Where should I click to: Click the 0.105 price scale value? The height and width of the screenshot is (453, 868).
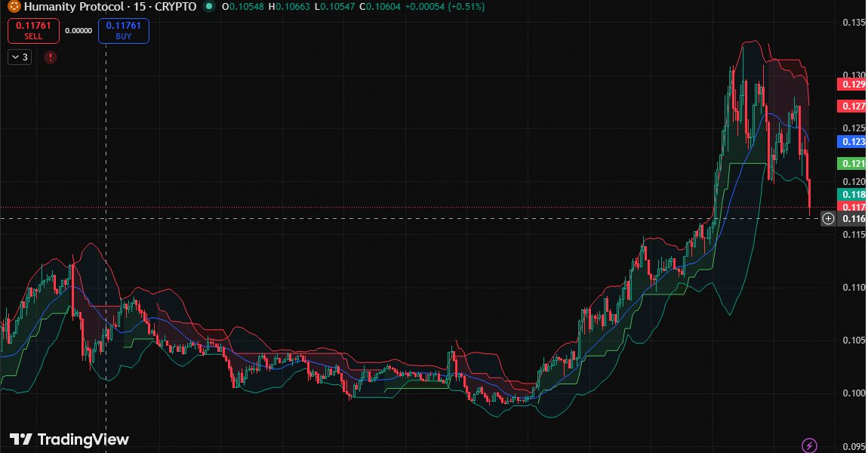854,340
